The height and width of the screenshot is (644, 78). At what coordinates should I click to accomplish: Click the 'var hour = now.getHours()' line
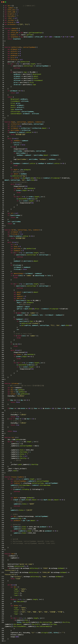point(17,392)
